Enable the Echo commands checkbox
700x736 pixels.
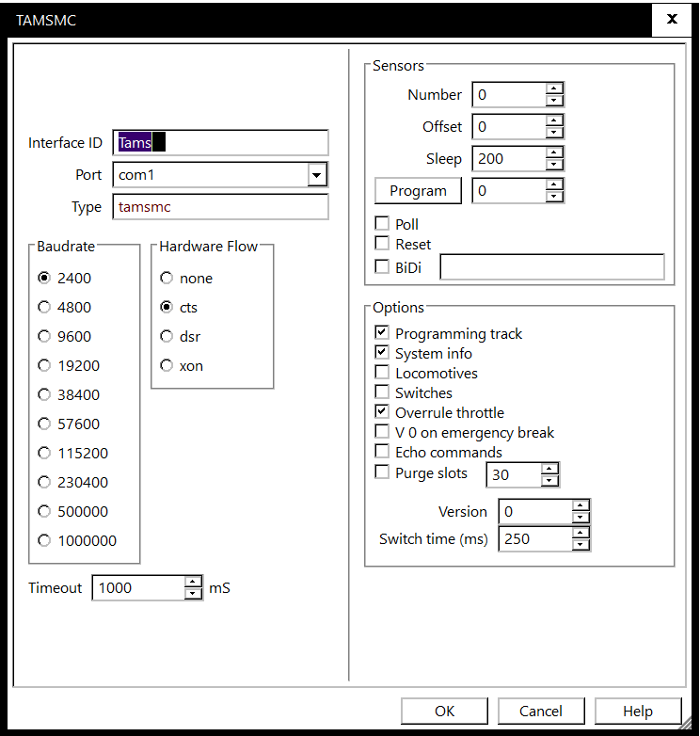click(x=382, y=452)
